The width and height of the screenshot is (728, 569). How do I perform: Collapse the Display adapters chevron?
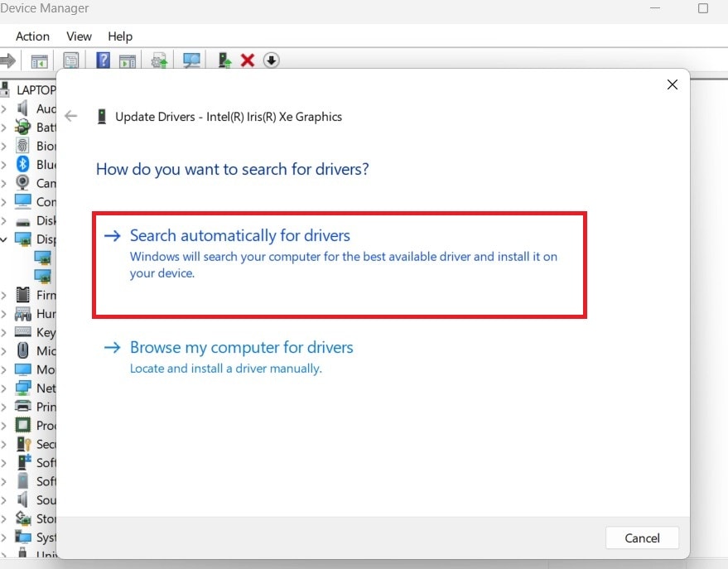(3, 239)
